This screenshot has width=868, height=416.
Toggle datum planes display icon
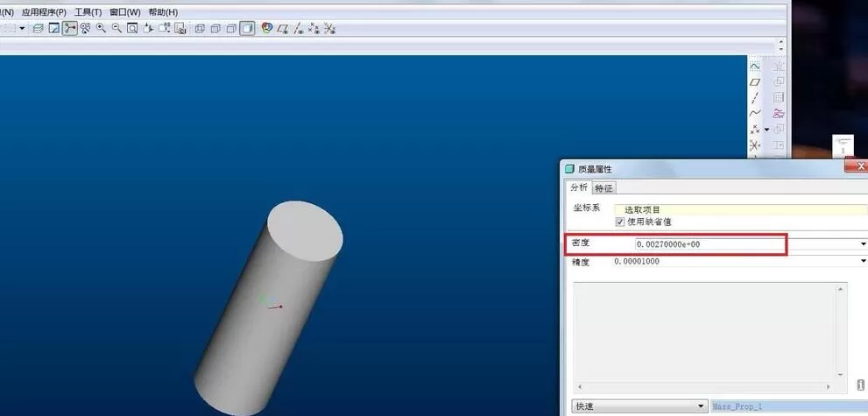point(283,28)
